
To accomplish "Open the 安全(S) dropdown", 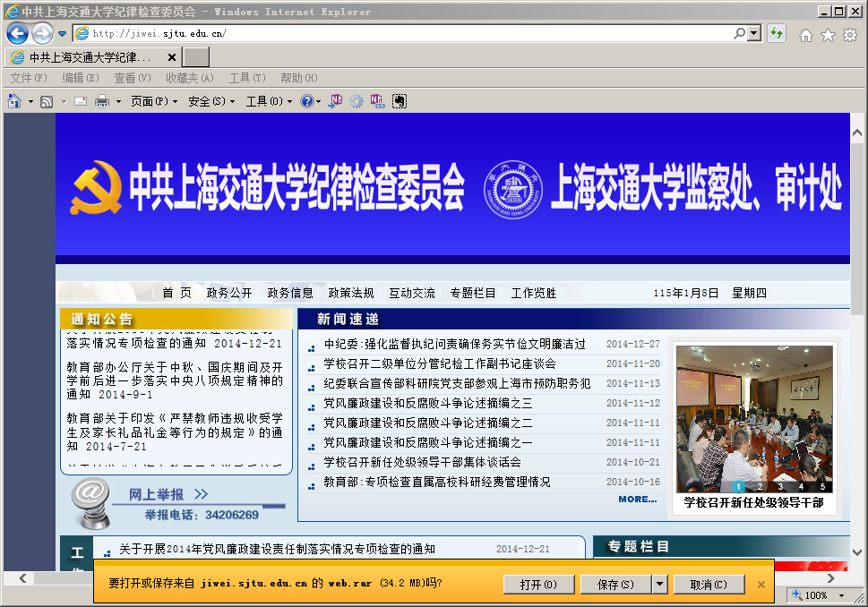I will point(211,101).
